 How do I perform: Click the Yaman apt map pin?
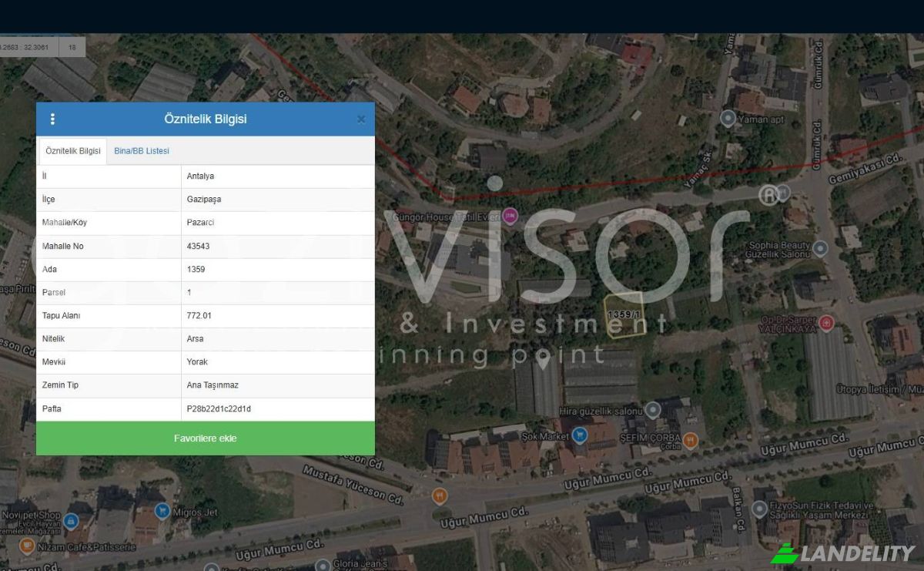tap(728, 119)
